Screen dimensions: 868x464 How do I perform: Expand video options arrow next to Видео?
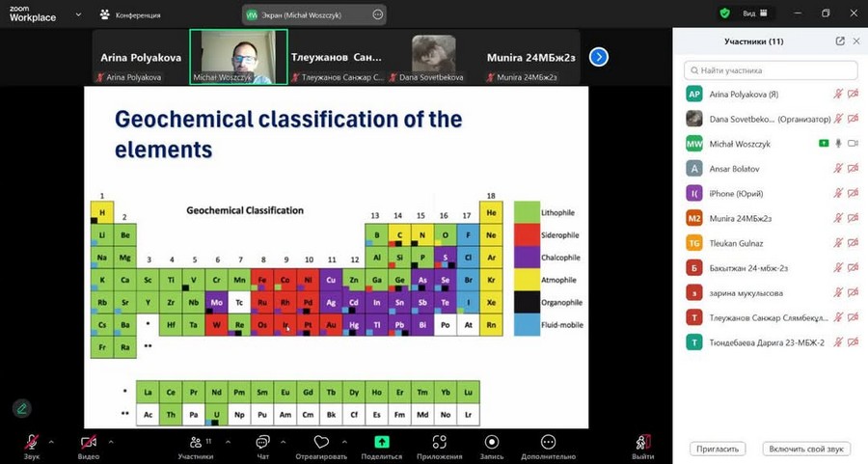[110, 441]
